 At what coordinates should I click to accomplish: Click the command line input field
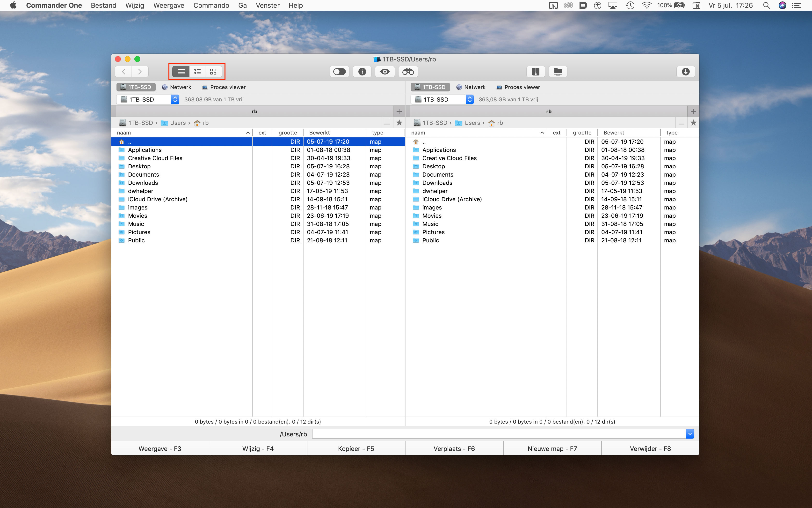[499, 434]
